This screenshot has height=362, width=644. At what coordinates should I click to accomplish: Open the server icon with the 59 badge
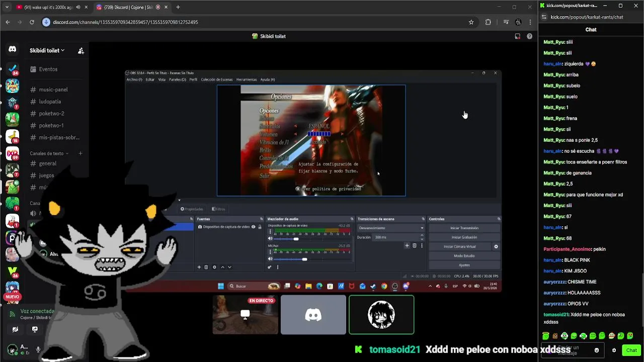tap(12, 153)
